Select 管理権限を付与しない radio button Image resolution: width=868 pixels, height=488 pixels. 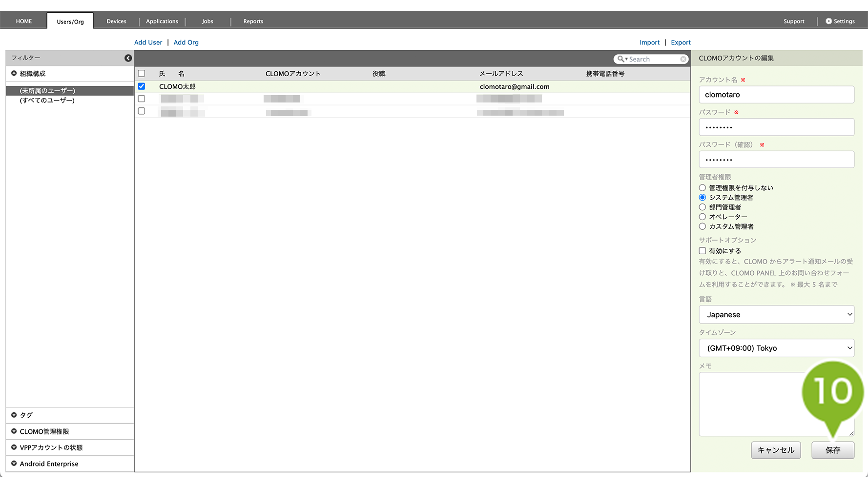point(703,188)
